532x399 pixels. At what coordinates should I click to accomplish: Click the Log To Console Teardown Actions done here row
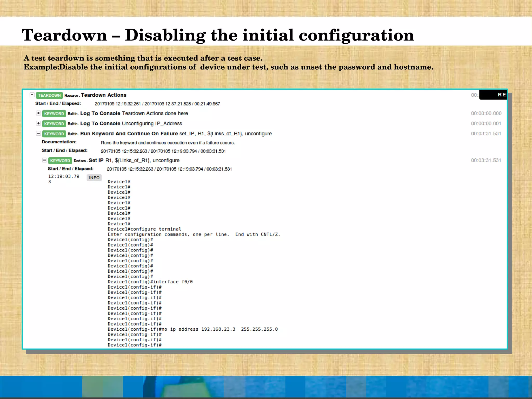click(x=134, y=114)
